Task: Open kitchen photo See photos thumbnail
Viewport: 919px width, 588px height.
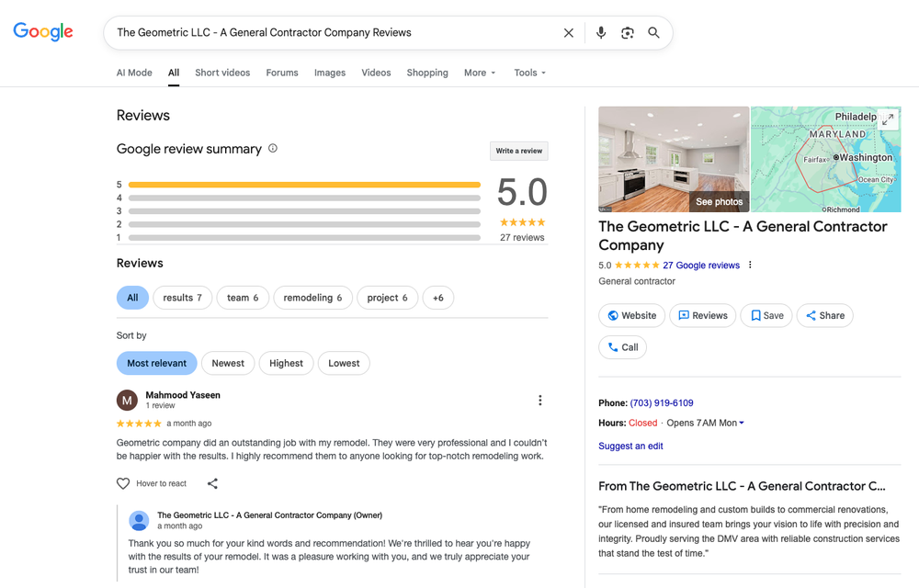Action: tap(674, 159)
